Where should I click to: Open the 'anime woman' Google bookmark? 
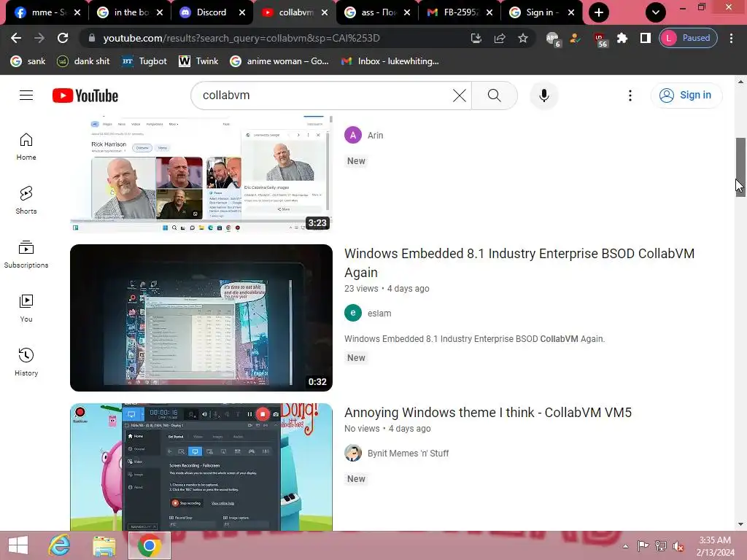[x=279, y=61]
